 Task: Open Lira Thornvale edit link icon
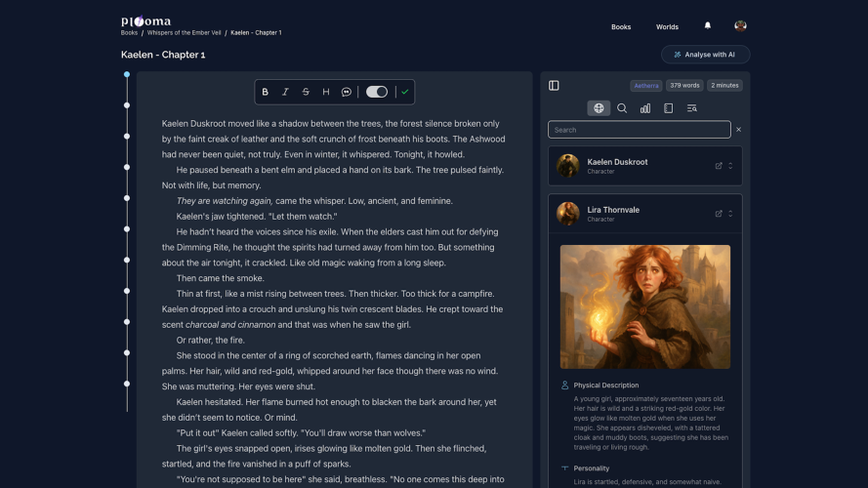point(719,214)
